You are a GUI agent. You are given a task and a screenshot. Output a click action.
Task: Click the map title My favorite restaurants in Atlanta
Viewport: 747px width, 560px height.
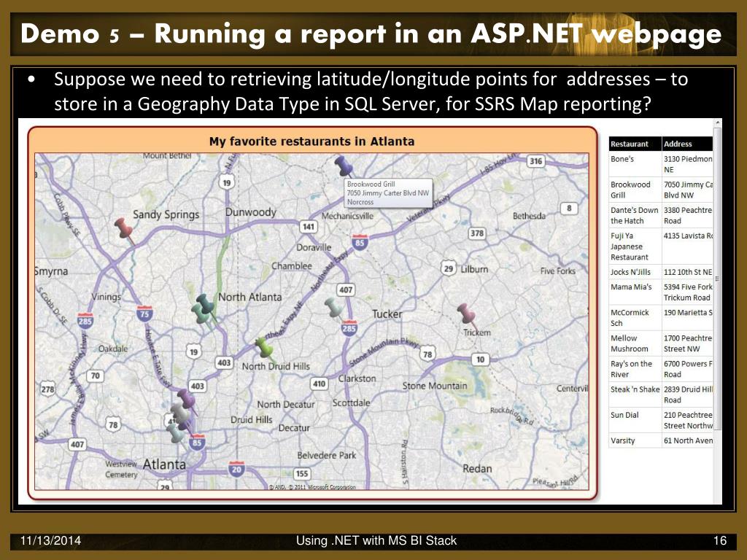pyautogui.click(x=311, y=141)
